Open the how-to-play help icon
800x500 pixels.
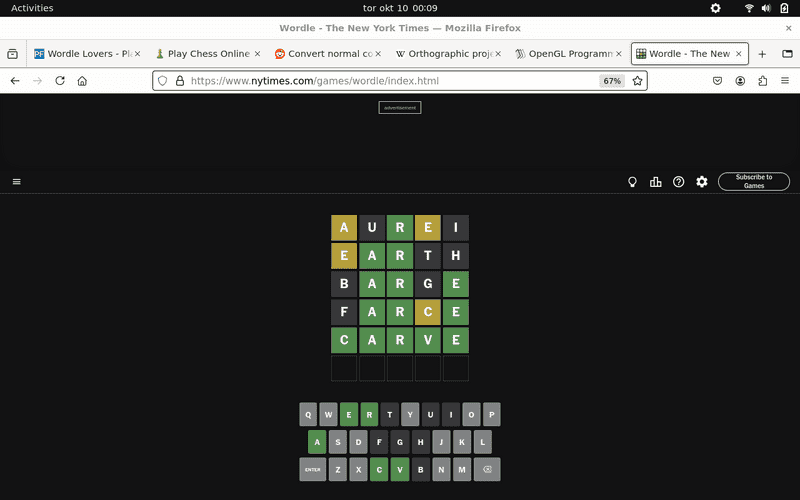[679, 182]
